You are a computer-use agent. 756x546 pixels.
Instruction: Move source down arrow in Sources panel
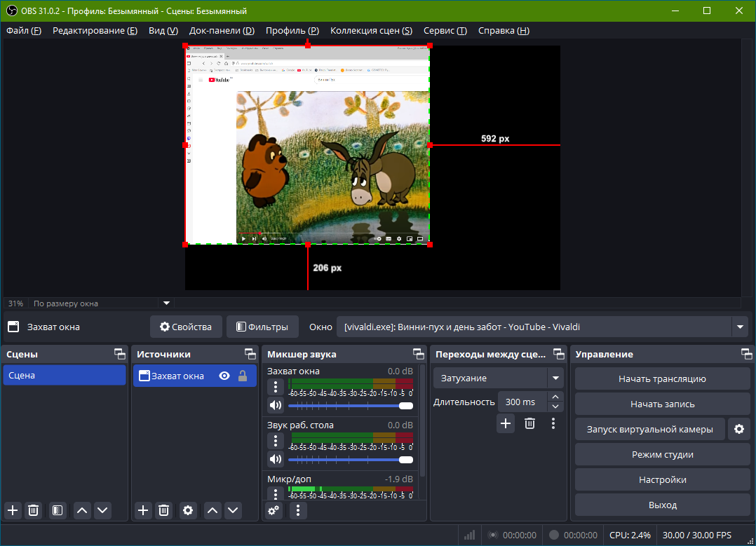[233, 510]
